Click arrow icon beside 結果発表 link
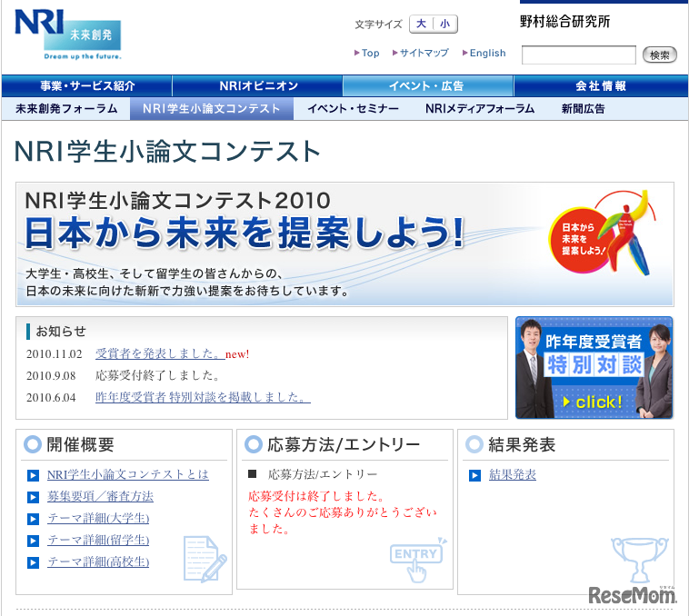This screenshot has height=616, width=689. 474,475
